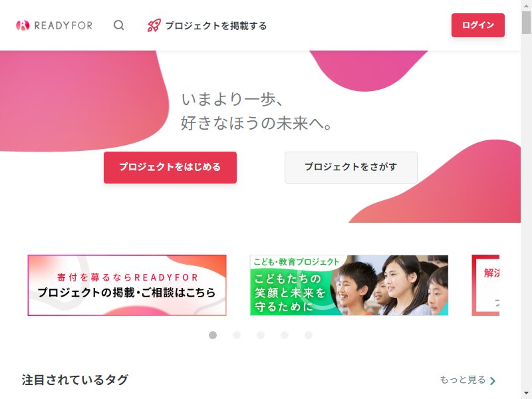This screenshot has width=532, height=399.
Task: Click the プロジェクトをさがす button
Action: pos(351,168)
